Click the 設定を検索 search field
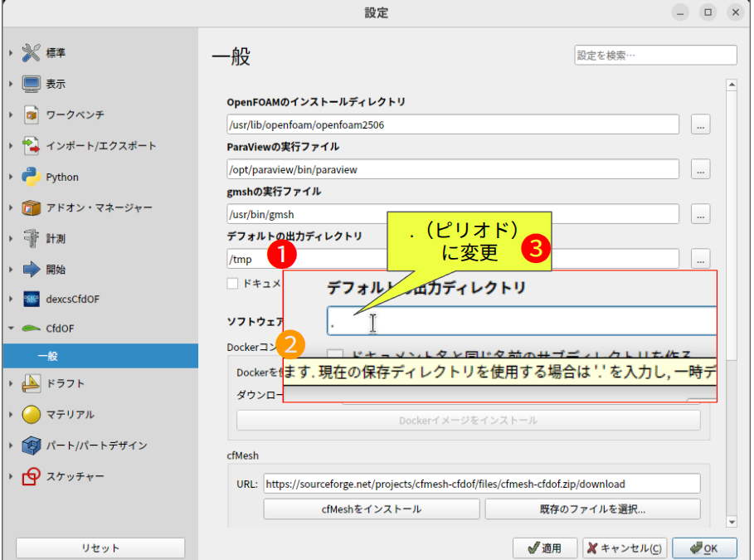Viewport: 754px width, 560px height. [655, 56]
